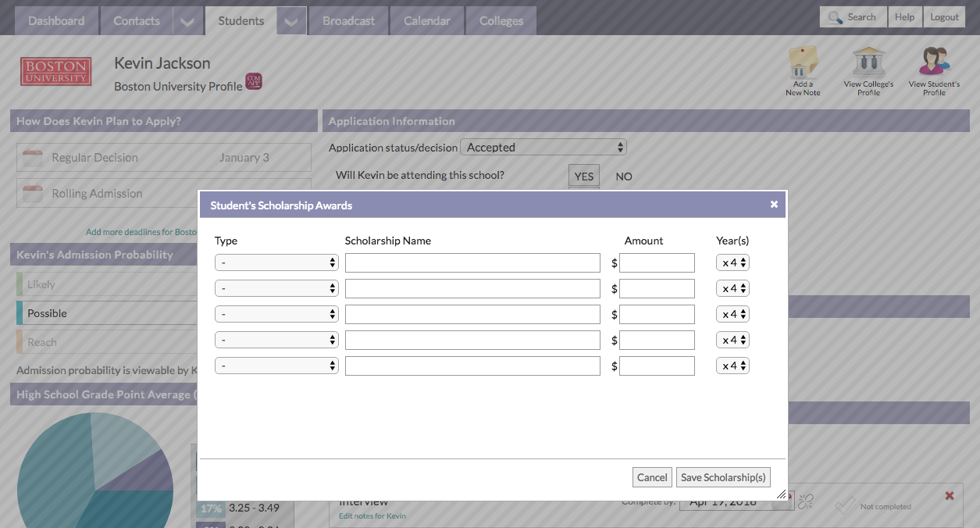This screenshot has height=528, width=980.
Task: Mark Interview as completed checkmark
Action: (845, 505)
